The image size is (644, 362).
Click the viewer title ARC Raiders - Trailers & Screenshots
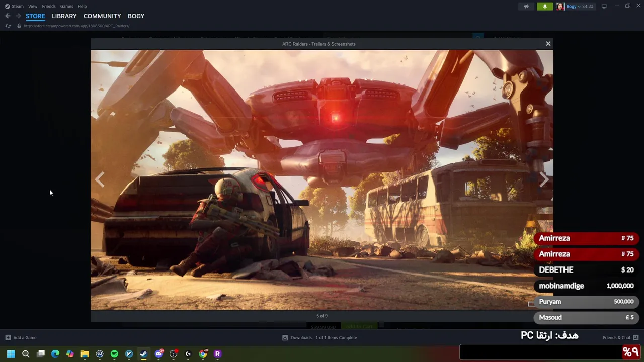319,44
